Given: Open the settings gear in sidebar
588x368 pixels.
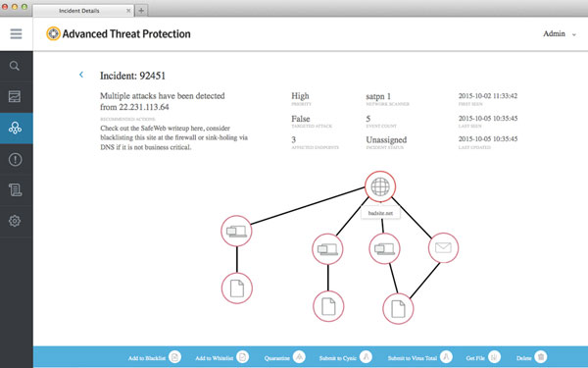Looking at the screenshot, I should 15,221.
